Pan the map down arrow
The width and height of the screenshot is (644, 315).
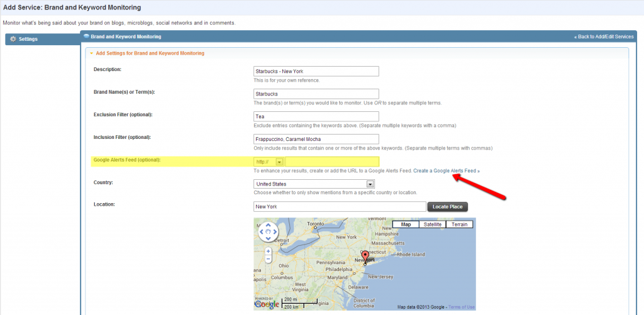tap(268, 238)
